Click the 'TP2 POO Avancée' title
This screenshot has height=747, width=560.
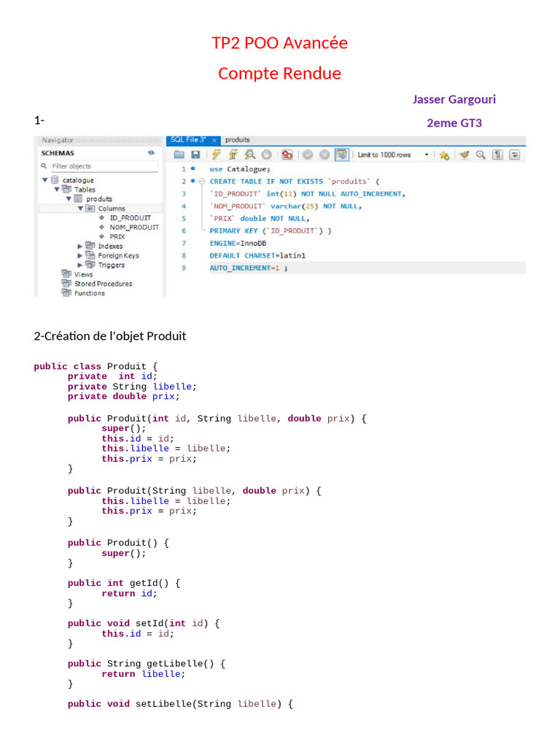tap(279, 43)
